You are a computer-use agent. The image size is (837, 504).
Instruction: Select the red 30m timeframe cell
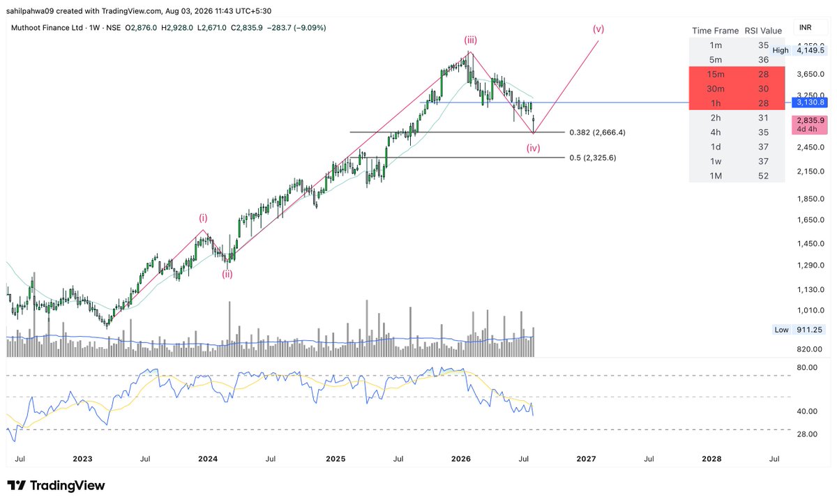(x=716, y=89)
